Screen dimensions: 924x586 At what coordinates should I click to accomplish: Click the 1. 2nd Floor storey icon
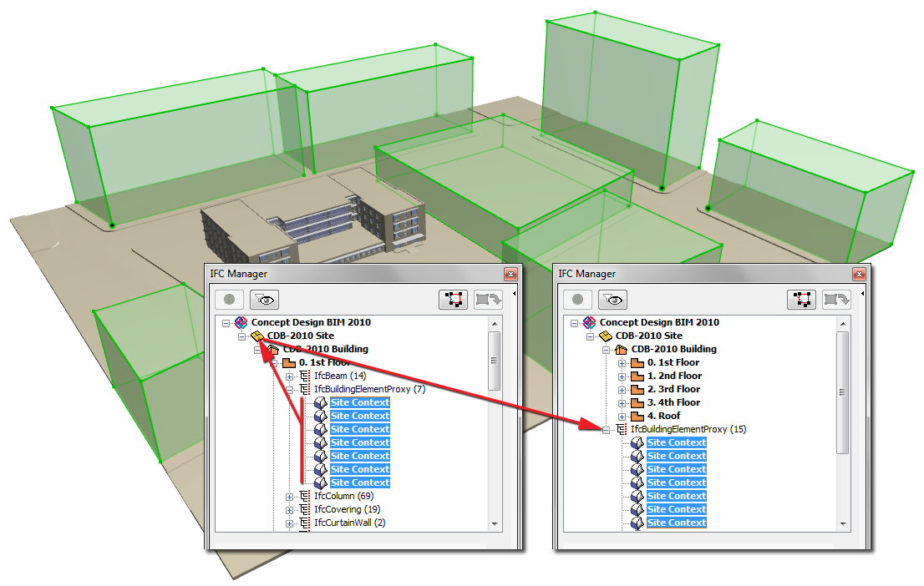click(637, 376)
